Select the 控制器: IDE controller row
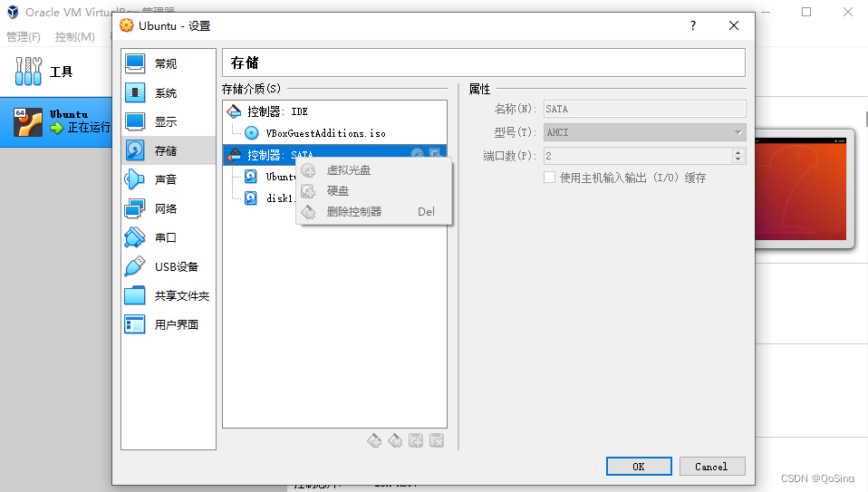Image resolution: width=868 pixels, height=492 pixels. click(334, 111)
